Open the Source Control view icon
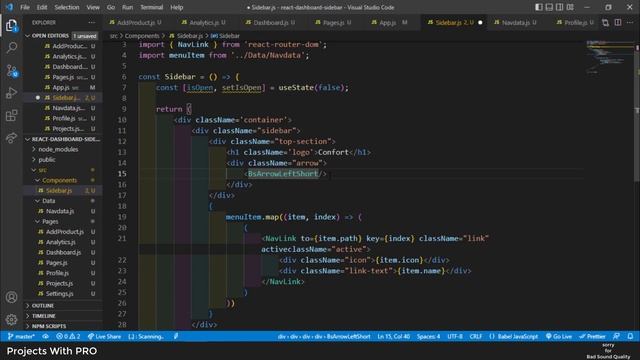The width and height of the screenshot is (640, 360). pyautogui.click(x=11, y=71)
